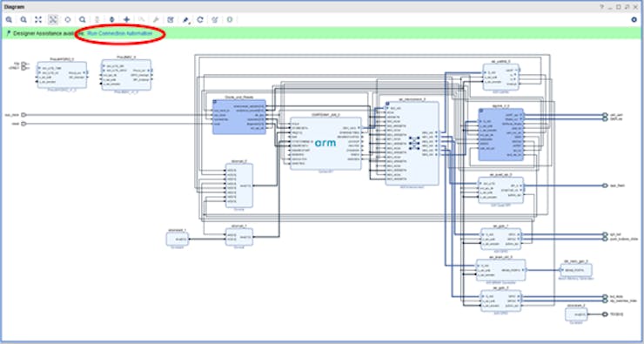This screenshot has height=344, width=644.
Task: Open diagram settings gear icon
Action: point(634,20)
